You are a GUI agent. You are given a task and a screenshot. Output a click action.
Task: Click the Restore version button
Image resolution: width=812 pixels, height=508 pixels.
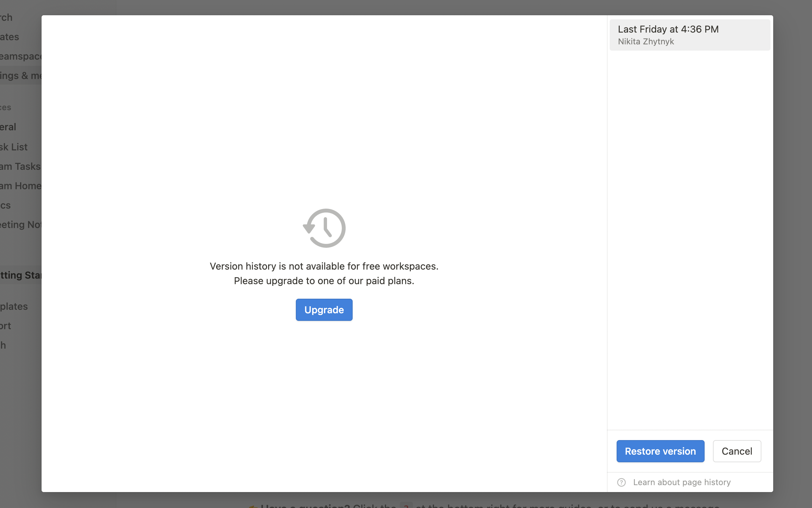660,451
